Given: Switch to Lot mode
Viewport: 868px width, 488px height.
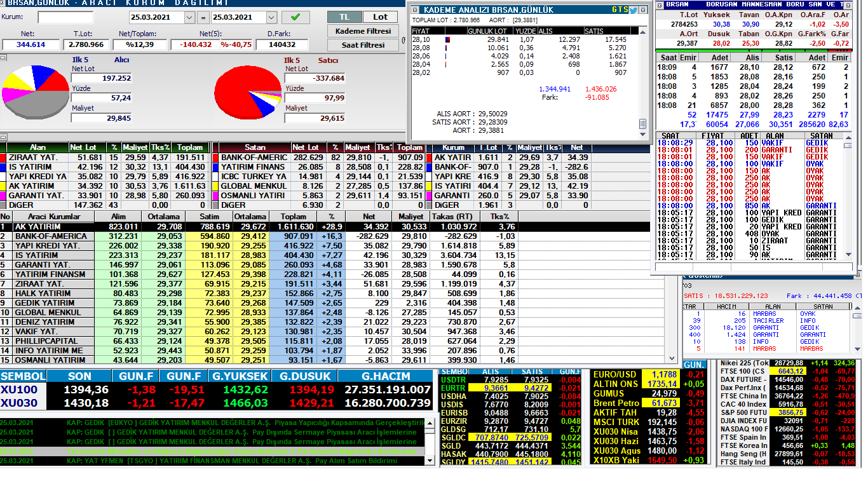Looking at the screenshot, I should coord(380,17).
